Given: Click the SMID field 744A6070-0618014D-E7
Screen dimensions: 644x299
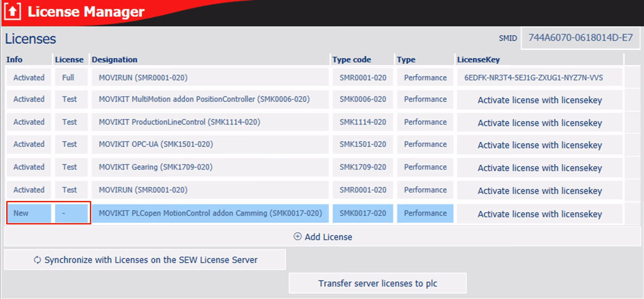Looking at the screenshot, I should point(581,38).
